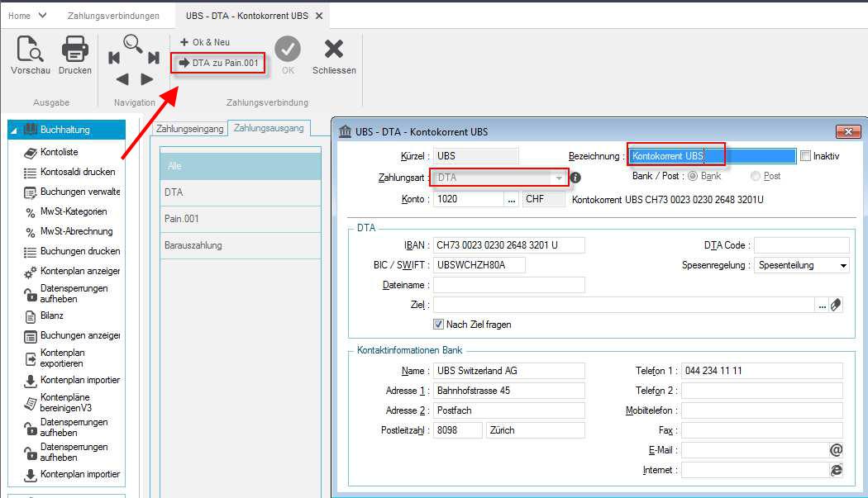Screen dimensions: 868x498
Task: Click the OK checkmark icon
Action: pyautogui.click(x=288, y=49)
